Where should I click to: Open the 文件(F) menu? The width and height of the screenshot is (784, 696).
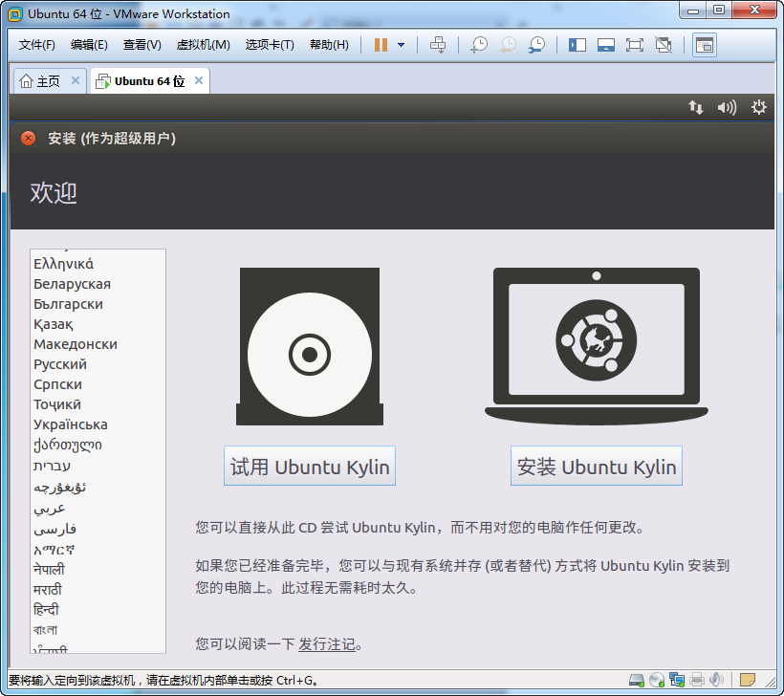coord(37,45)
